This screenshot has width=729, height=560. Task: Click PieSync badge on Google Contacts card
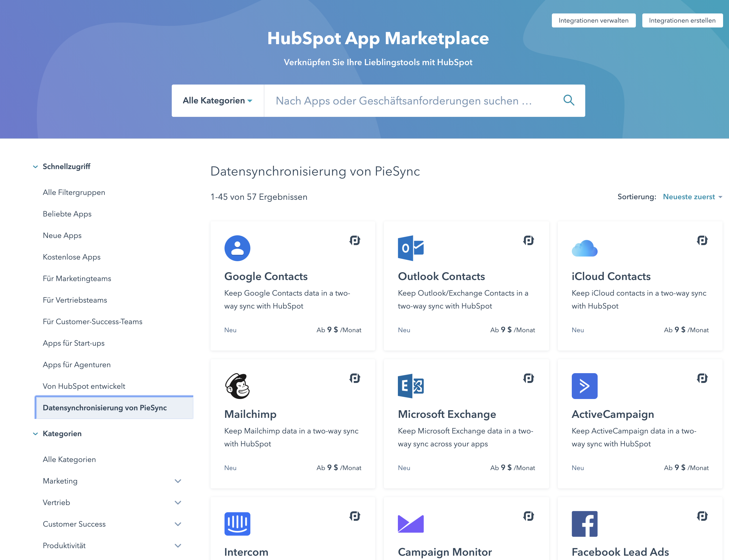[355, 240]
